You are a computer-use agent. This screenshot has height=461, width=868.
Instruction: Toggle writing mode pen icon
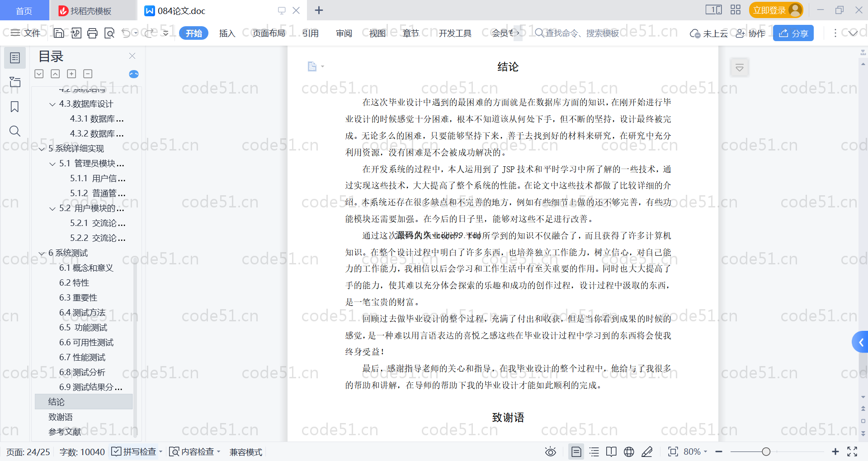[x=647, y=452]
